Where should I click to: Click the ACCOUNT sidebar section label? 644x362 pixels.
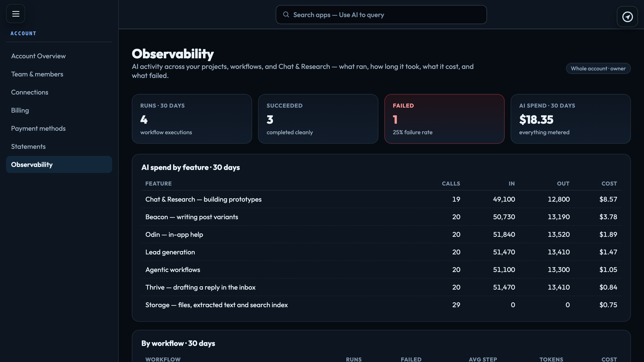point(23,33)
